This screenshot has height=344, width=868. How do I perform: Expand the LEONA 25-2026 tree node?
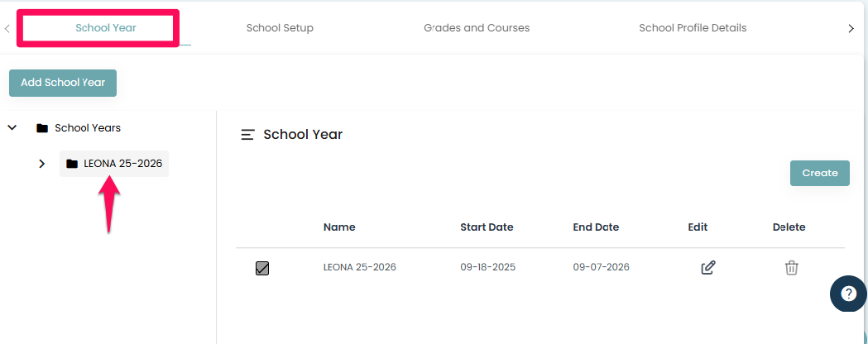coord(42,164)
